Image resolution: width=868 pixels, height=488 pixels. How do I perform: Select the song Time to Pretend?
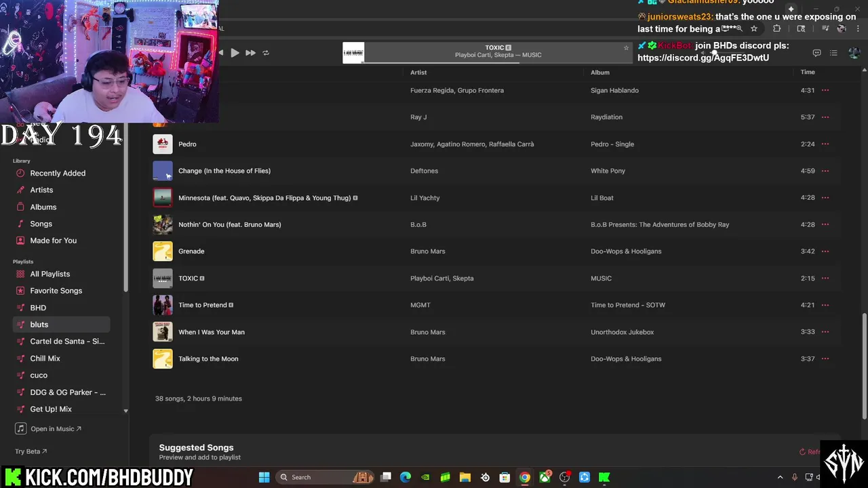click(x=203, y=305)
